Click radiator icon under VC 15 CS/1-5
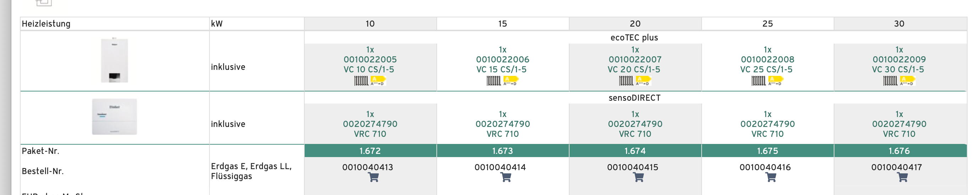980x195 pixels. pyautogui.click(x=494, y=81)
